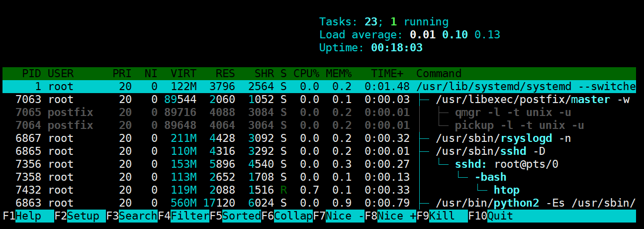
Task: Click the F9 Kill button
Action: 442,216
